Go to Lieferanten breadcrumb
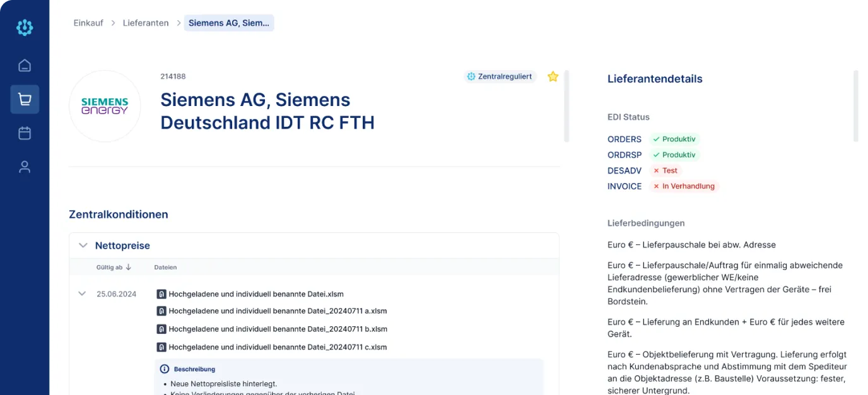 tap(146, 23)
